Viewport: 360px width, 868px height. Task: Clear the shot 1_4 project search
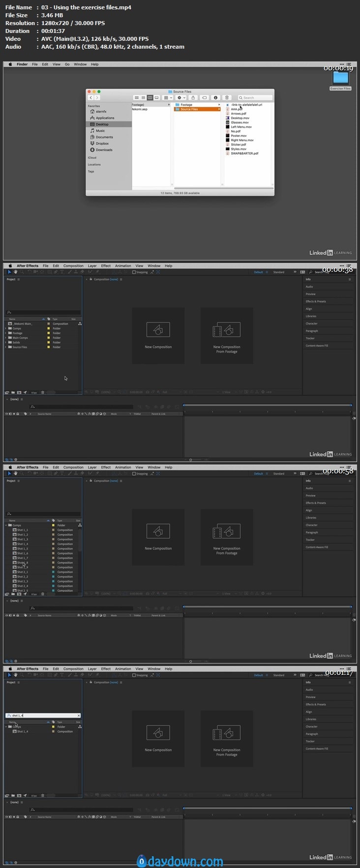[x=79, y=716]
